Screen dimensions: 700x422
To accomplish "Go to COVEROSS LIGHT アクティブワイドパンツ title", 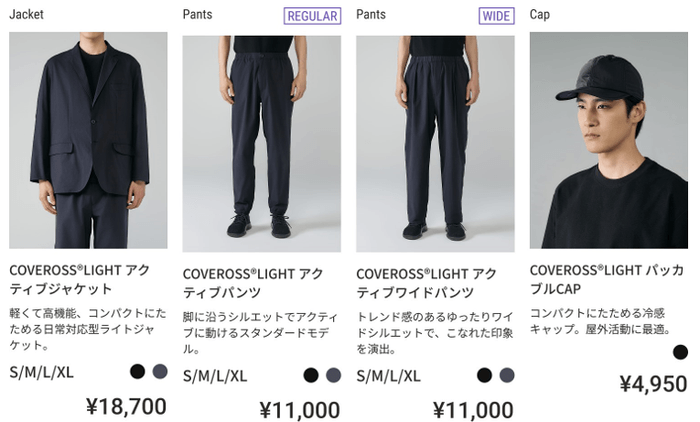I will (x=426, y=283).
